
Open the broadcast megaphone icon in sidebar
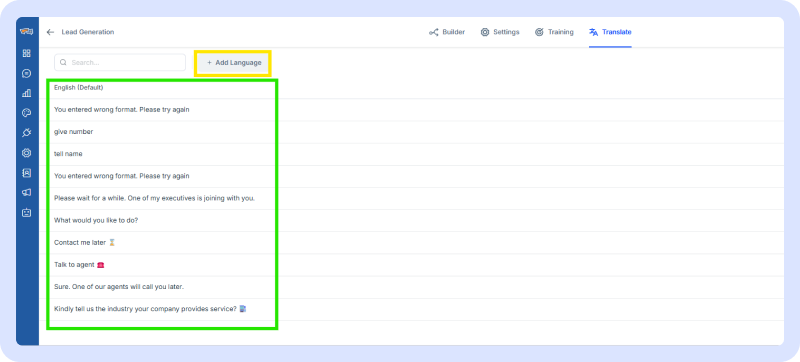(27, 193)
